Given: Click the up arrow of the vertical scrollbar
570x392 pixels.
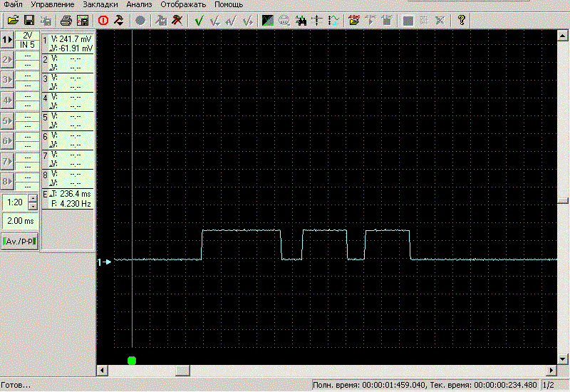Looking at the screenshot, I should point(562,35).
